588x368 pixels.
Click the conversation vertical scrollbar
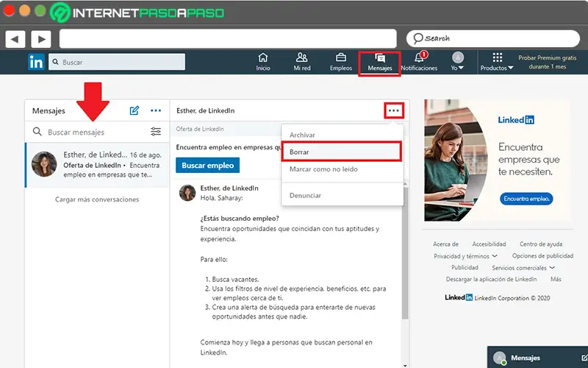click(405, 252)
